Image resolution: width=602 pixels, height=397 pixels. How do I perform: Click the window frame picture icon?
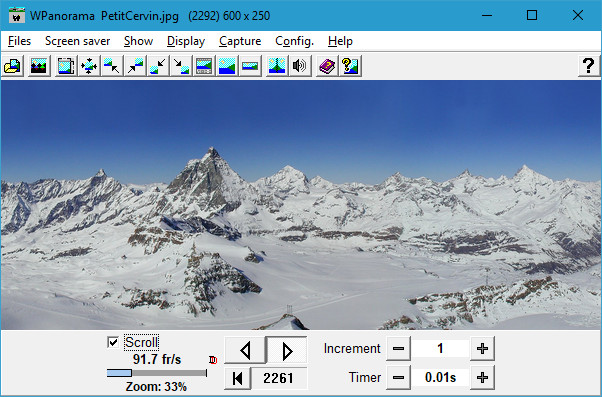(x=66, y=66)
